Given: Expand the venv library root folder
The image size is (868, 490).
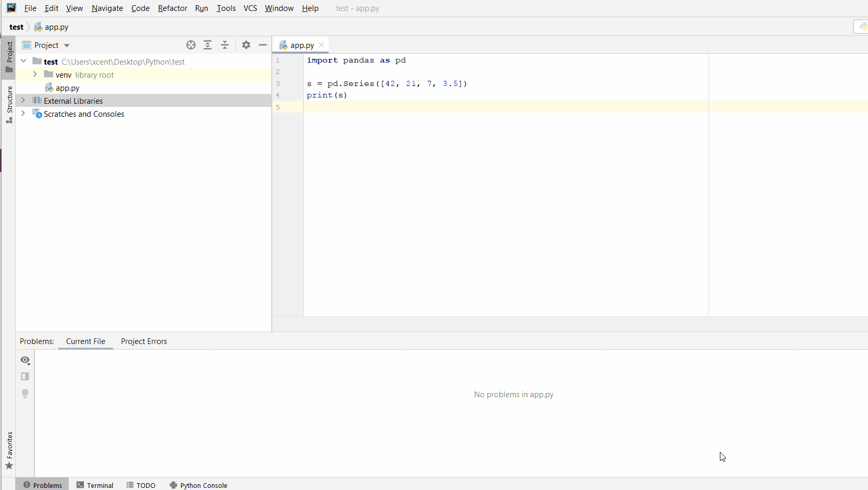Looking at the screenshot, I should [x=34, y=75].
